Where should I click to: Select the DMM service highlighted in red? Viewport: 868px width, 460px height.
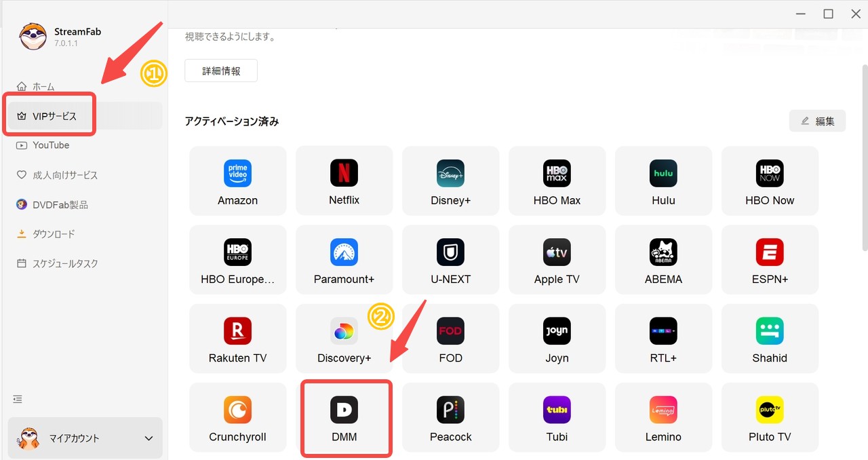pyautogui.click(x=346, y=417)
